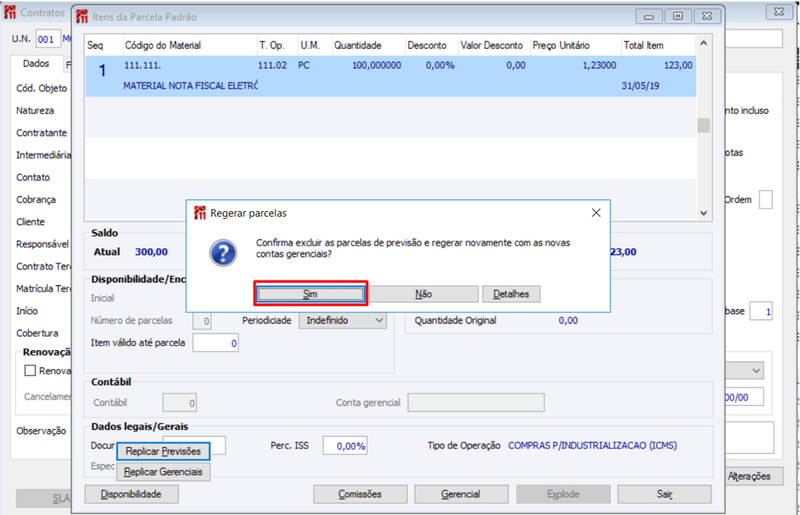The height and width of the screenshot is (515, 800).
Task: Open Detalhes in the confirmation dialog
Action: coord(511,294)
